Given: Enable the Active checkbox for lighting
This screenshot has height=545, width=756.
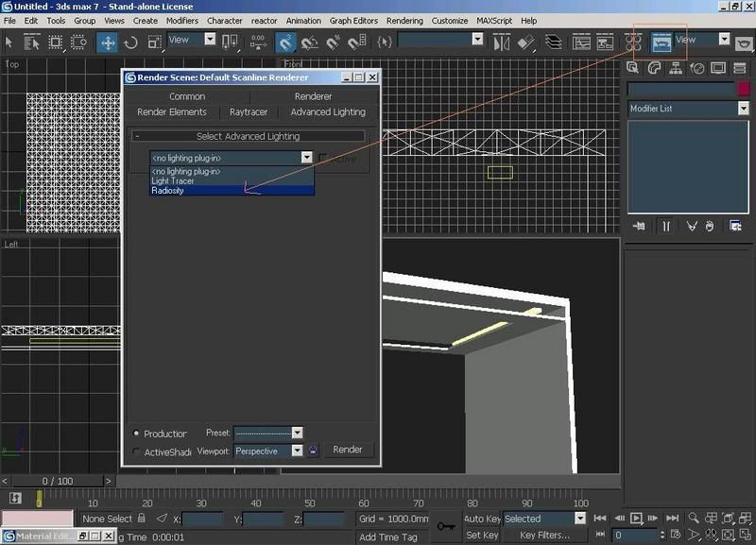Looking at the screenshot, I should tap(323, 159).
